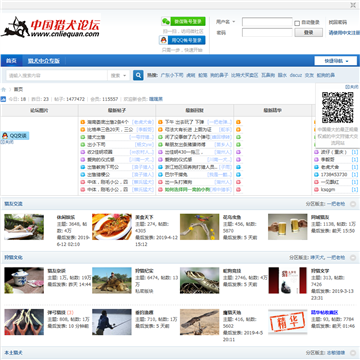Viewport: 360px width, 360px height.
Task: Click red bullet icon beside 出一头打猪狗
Action: click(160, 182)
